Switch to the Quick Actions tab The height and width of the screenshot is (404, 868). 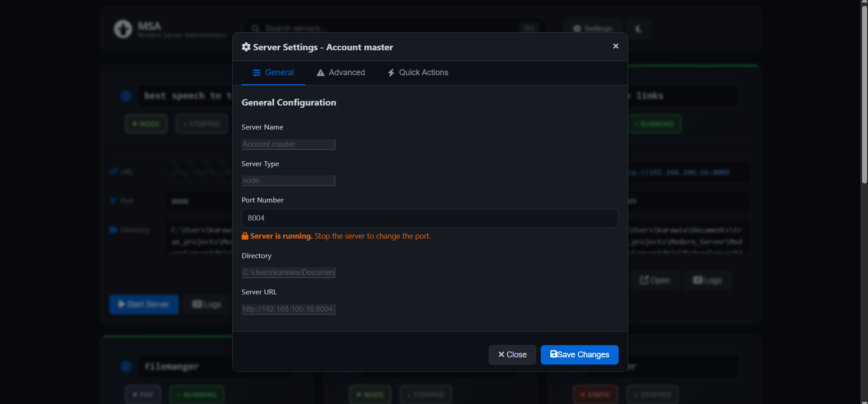[418, 72]
